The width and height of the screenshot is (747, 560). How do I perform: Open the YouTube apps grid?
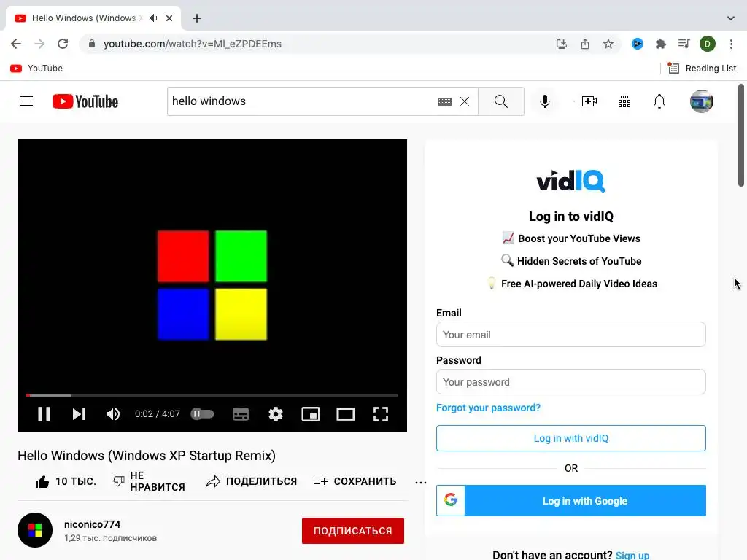pyautogui.click(x=624, y=101)
